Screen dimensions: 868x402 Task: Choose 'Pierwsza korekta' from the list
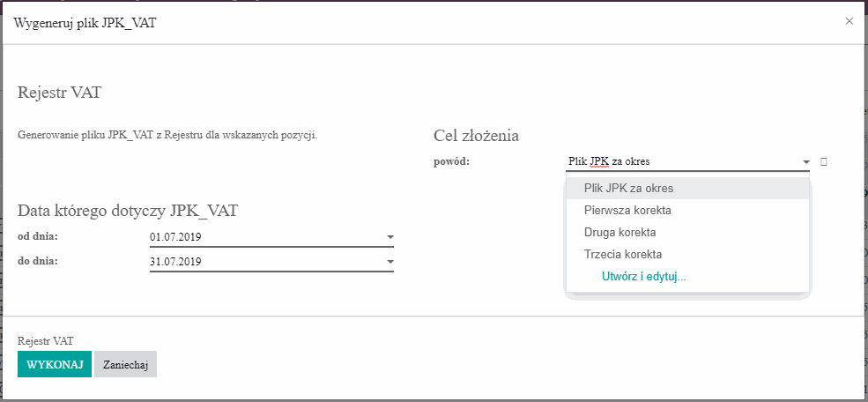[x=627, y=211]
